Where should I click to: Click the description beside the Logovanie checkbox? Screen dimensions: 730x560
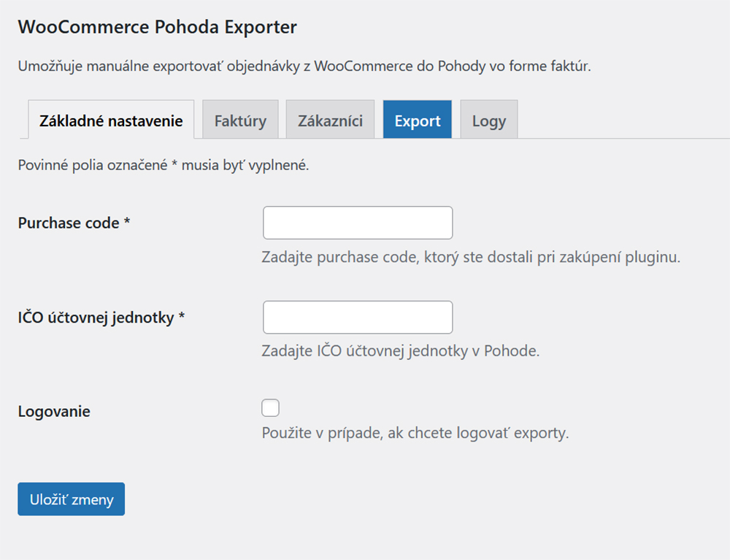(415, 433)
